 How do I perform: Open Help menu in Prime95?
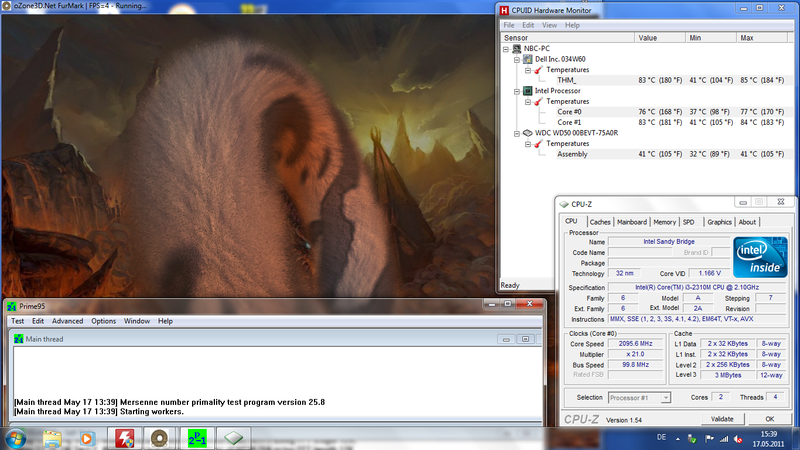[165, 321]
